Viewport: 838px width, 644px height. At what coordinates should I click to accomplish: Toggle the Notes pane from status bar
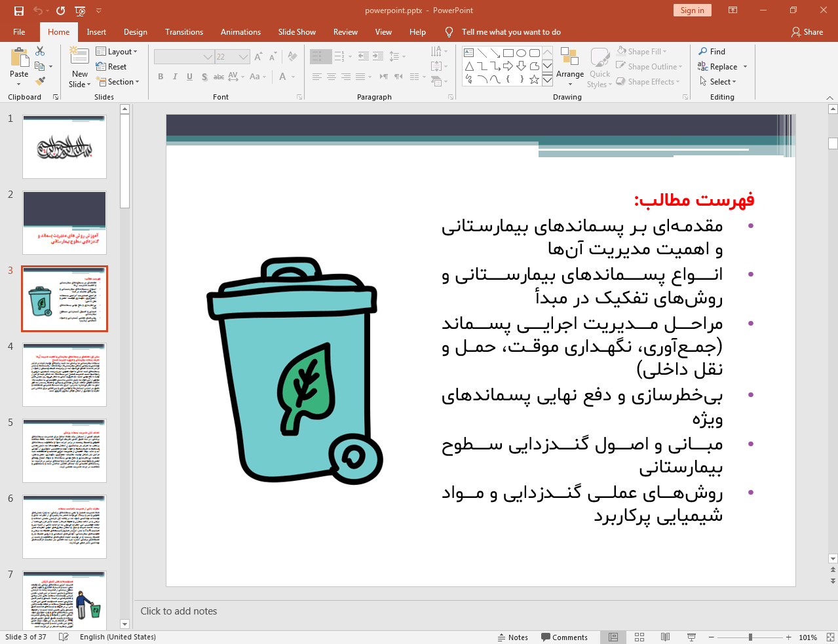[x=513, y=637]
